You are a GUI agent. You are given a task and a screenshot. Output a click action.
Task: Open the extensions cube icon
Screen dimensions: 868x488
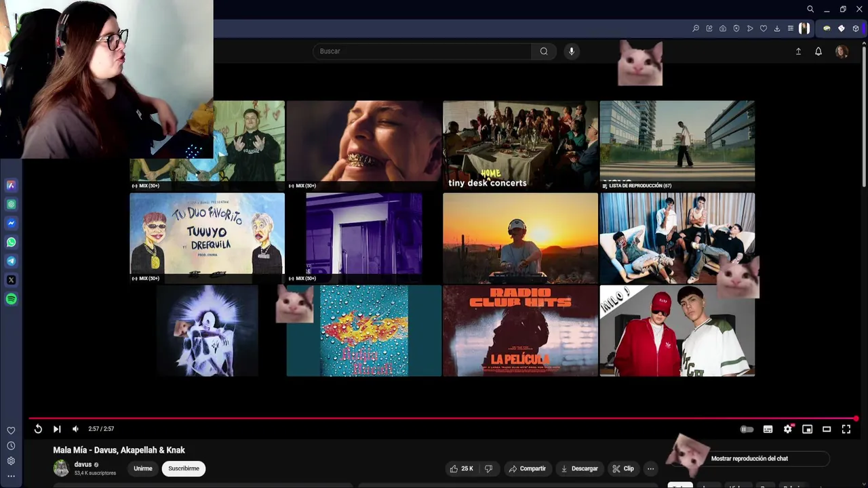tap(856, 28)
